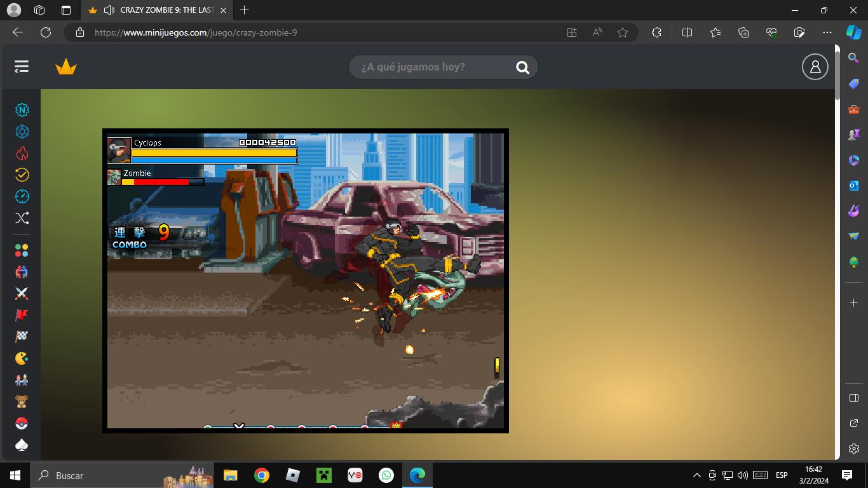
Task: Click the Minijuegos crown logo
Action: tap(65, 67)
